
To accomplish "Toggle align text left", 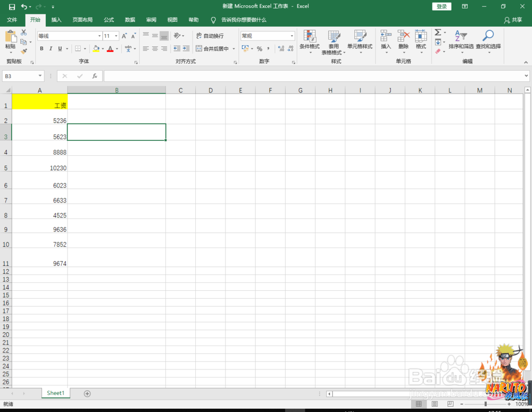I will pyautogui.click(x=146, y=48).
